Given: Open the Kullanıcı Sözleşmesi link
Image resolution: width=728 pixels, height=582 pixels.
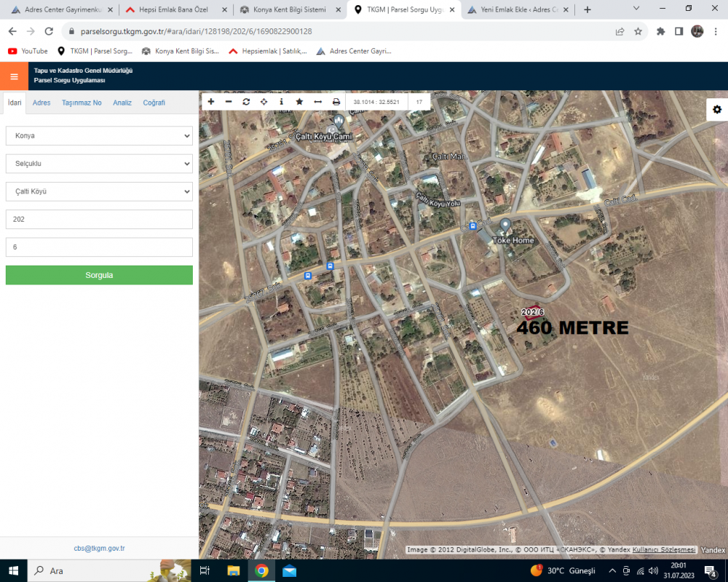Looking at the screenshot, I should [x=664, y=549].
